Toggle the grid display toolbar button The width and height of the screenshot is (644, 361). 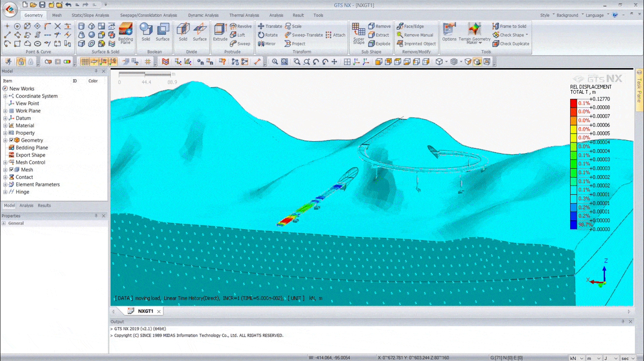tap(85, 62)
